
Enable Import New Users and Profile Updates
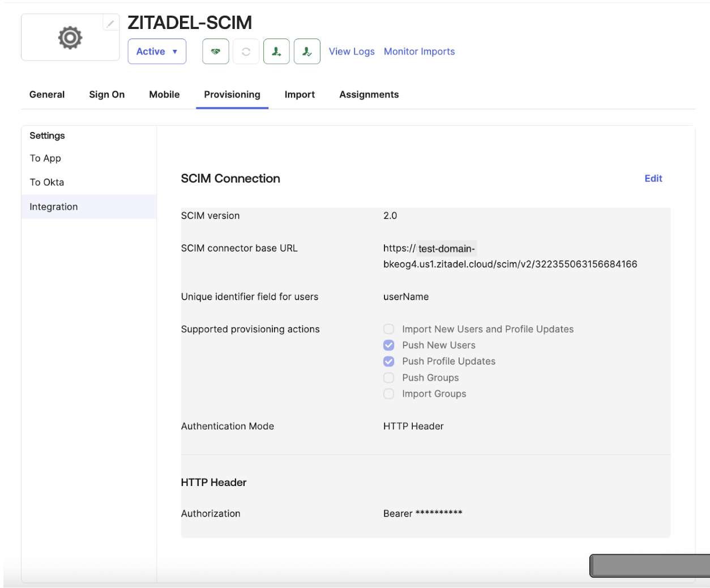[x=389, y=329]
